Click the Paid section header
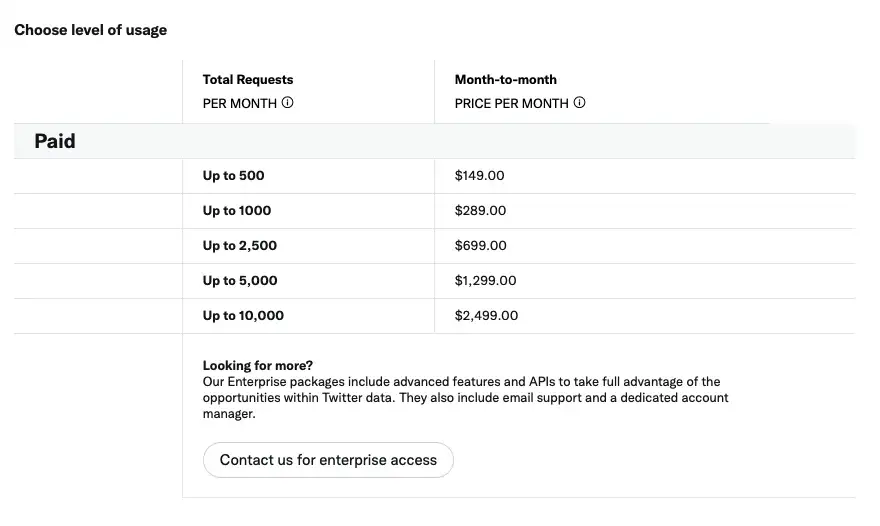 (55, 141)
